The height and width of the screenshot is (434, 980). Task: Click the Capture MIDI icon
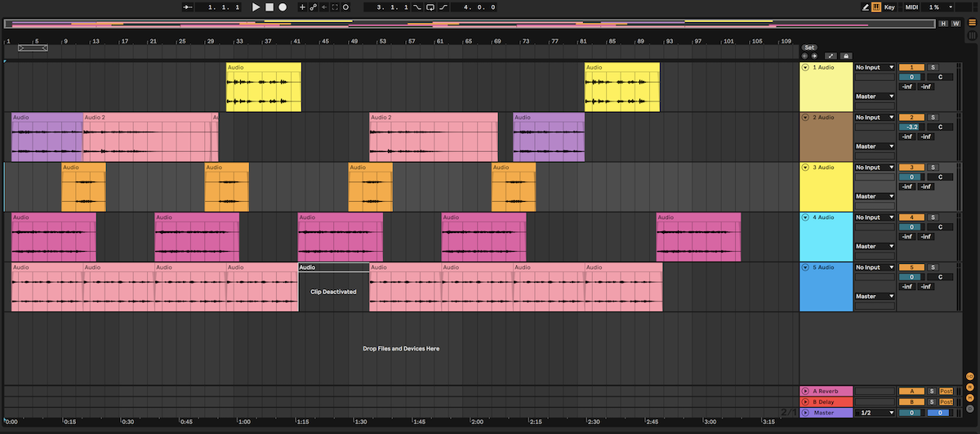click(335, 7)
